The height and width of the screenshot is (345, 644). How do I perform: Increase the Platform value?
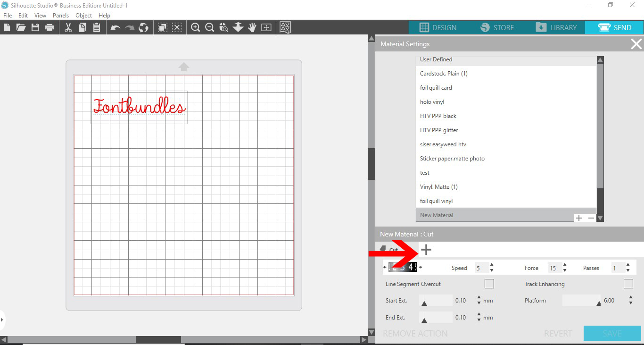click(x=630, y=298)
